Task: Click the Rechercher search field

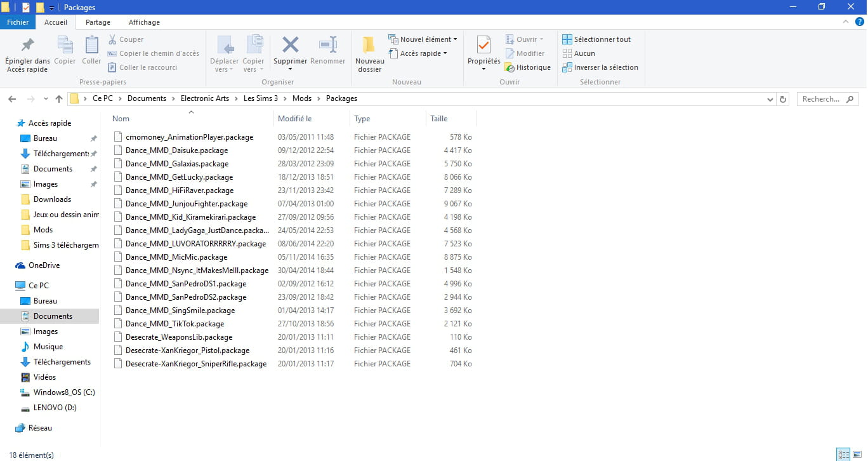Action: [827, 99]
